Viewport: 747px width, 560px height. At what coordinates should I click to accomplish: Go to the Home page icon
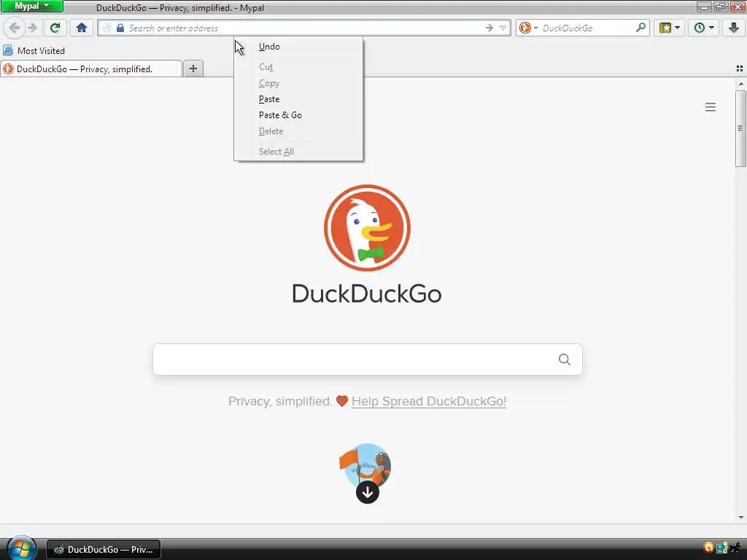(82, 28)
